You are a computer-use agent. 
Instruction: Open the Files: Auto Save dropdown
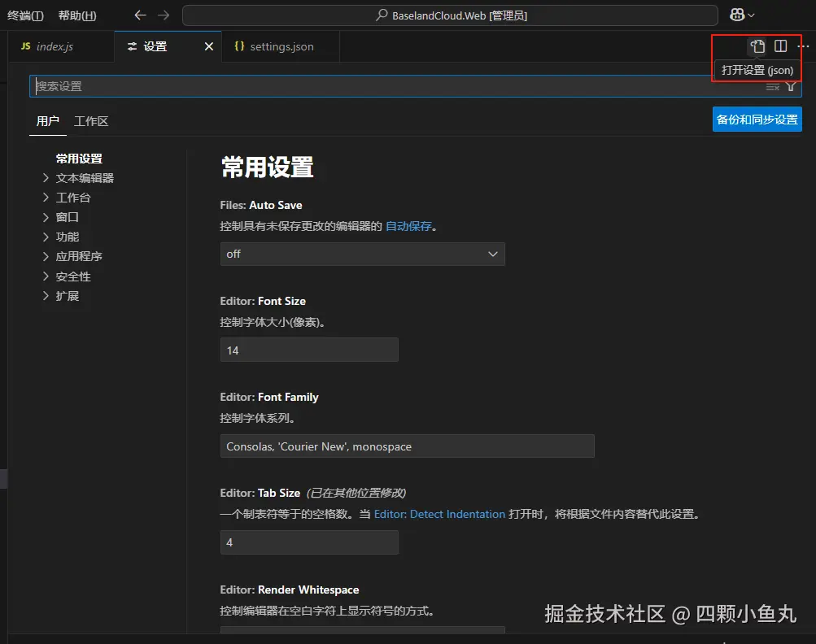[x=362, y=254]
